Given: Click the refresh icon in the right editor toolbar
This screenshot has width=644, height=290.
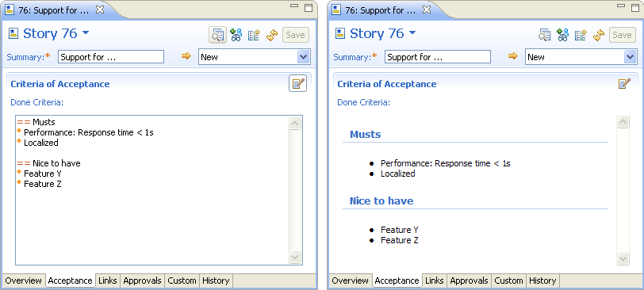Looking at the screenshot, I should [x=599, y=36].
